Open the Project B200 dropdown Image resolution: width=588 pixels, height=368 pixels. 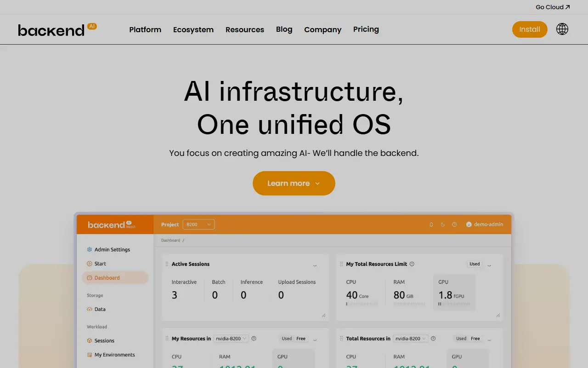tap(198, 224)
